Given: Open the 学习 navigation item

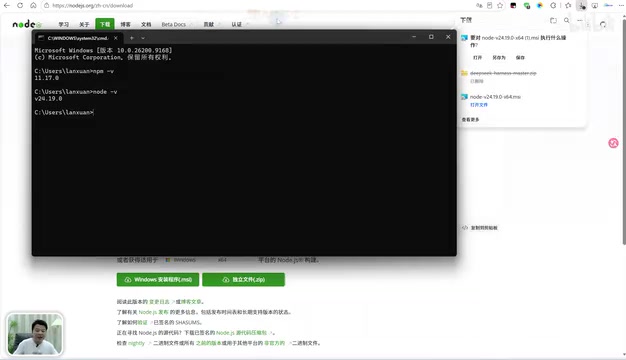Looking at the screenshot, I should tap(63, 24).
